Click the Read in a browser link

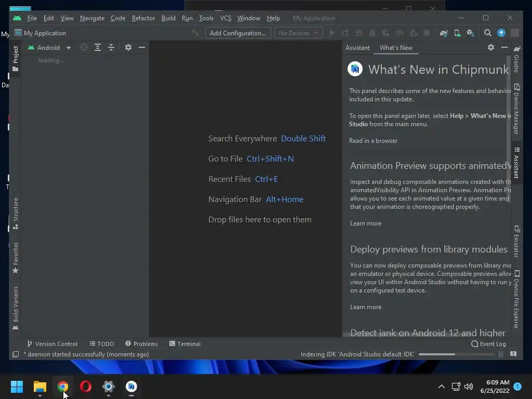pyautogui.click(x=373, y=141)
